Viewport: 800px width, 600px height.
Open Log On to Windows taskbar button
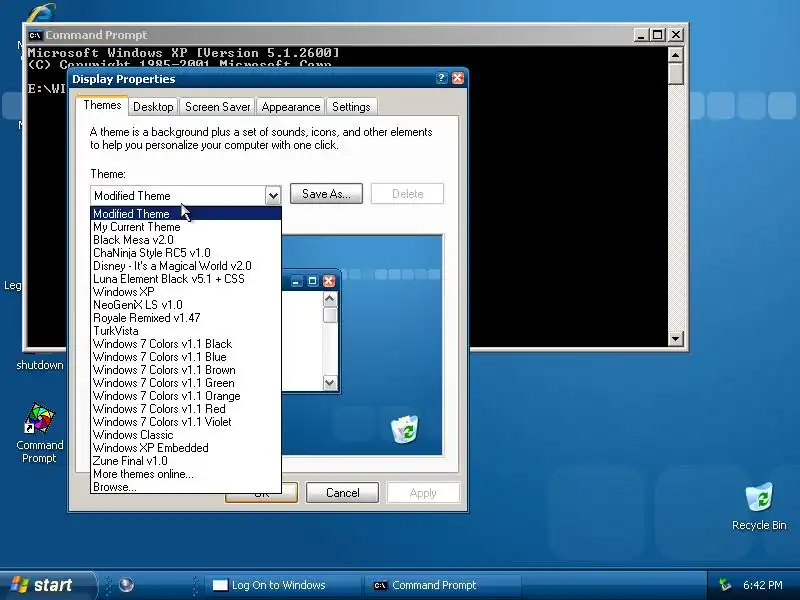click(x=282, y=585)
